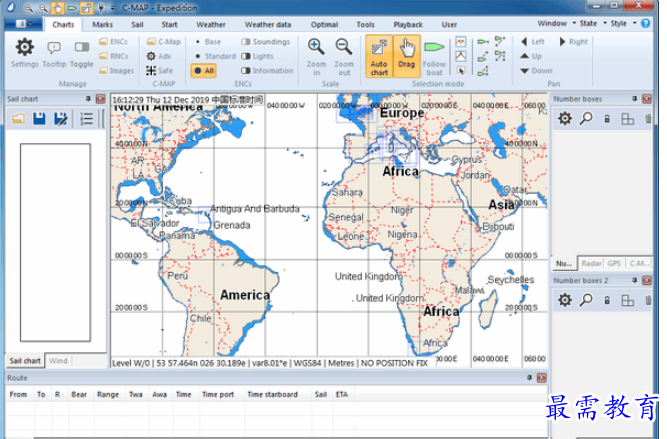The image size is (667, 439).
Task: Open Number boxes settings gear
Action: pos(565,118)
